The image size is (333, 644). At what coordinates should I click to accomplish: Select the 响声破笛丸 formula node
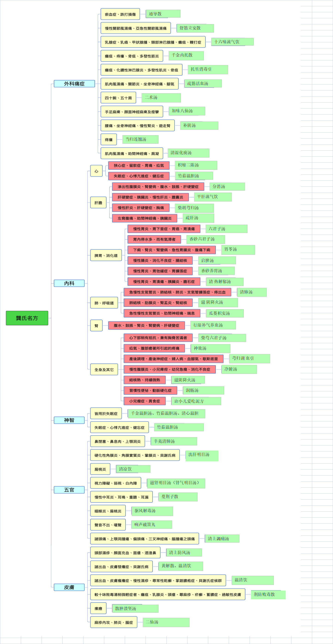(152, 525)
